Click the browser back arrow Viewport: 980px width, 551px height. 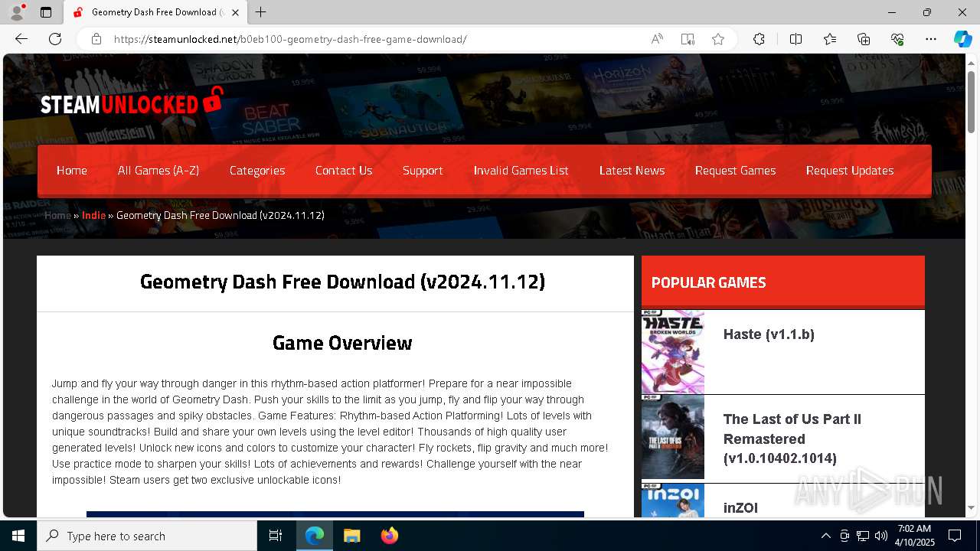pos(21,39)
